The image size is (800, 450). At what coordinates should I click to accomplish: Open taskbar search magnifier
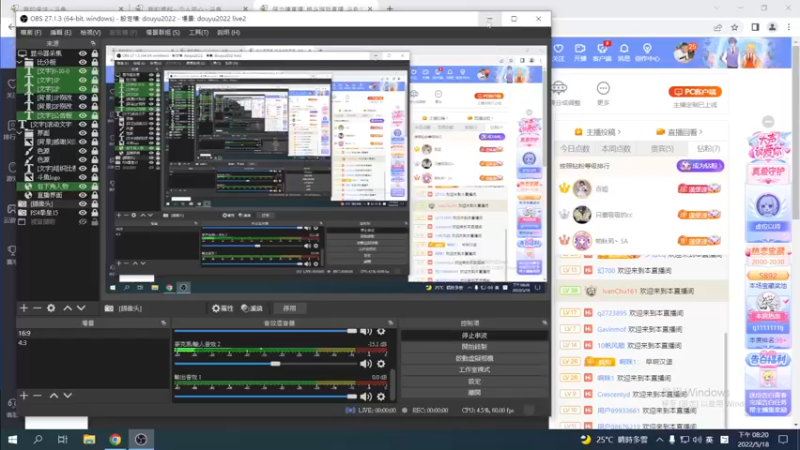[38, 439]
